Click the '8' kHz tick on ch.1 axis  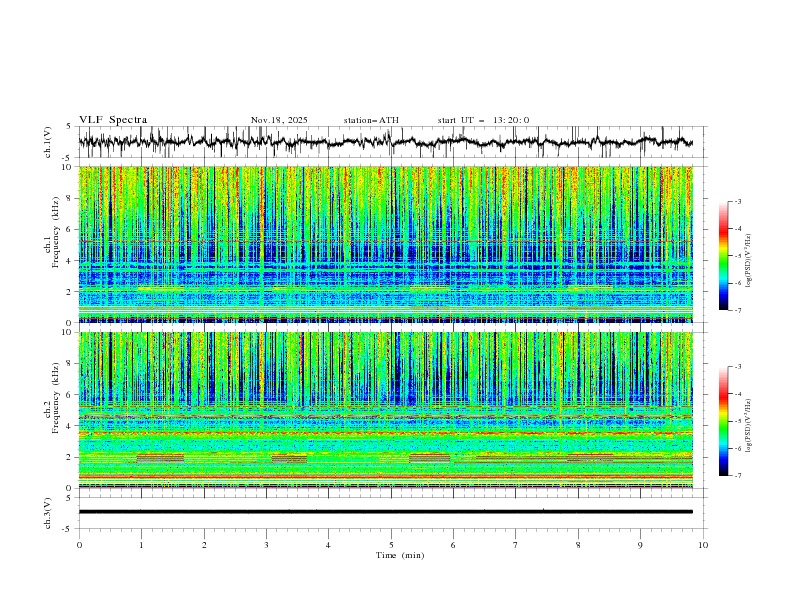71,198
